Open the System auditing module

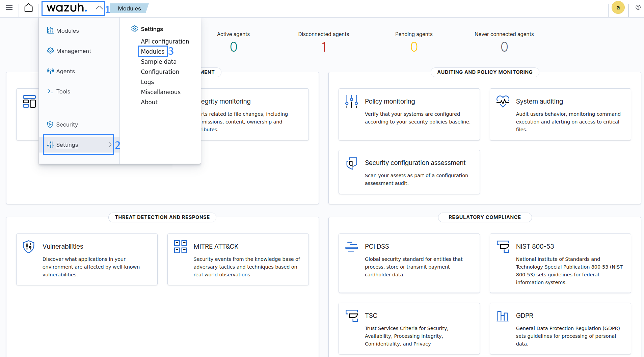(x=560, y=114)
